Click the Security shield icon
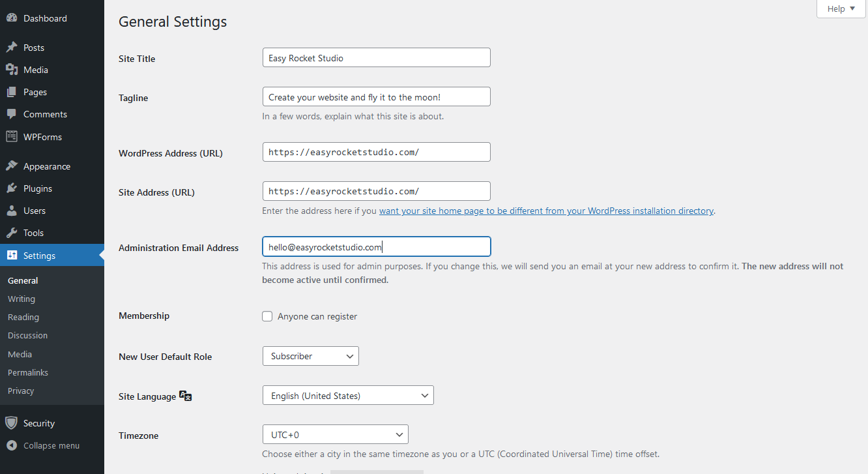868x474 pixels. (11, 423)
